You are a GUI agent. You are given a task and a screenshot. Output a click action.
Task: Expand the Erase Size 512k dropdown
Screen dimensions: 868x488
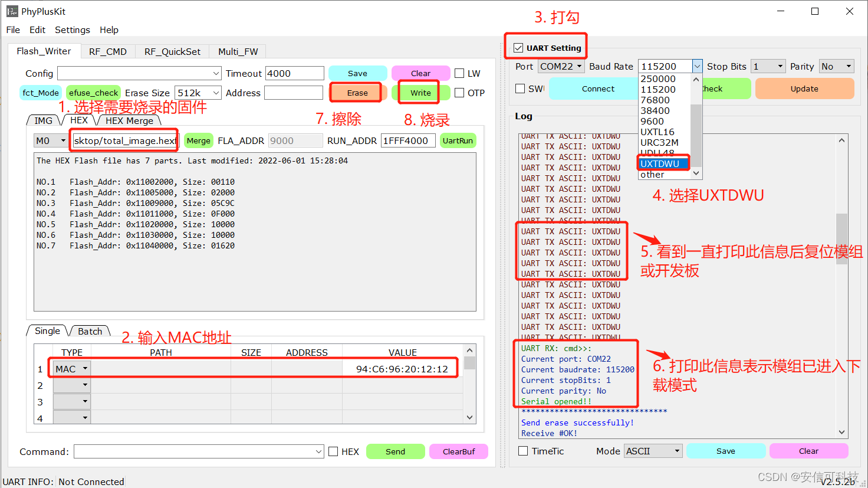(x=199, y=93)
